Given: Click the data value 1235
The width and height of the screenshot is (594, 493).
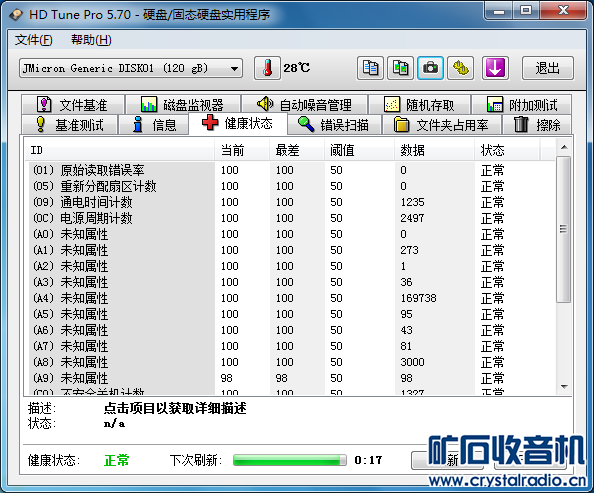Looking at the screenshot, I should pyautogui.click(x=413, y=202).
